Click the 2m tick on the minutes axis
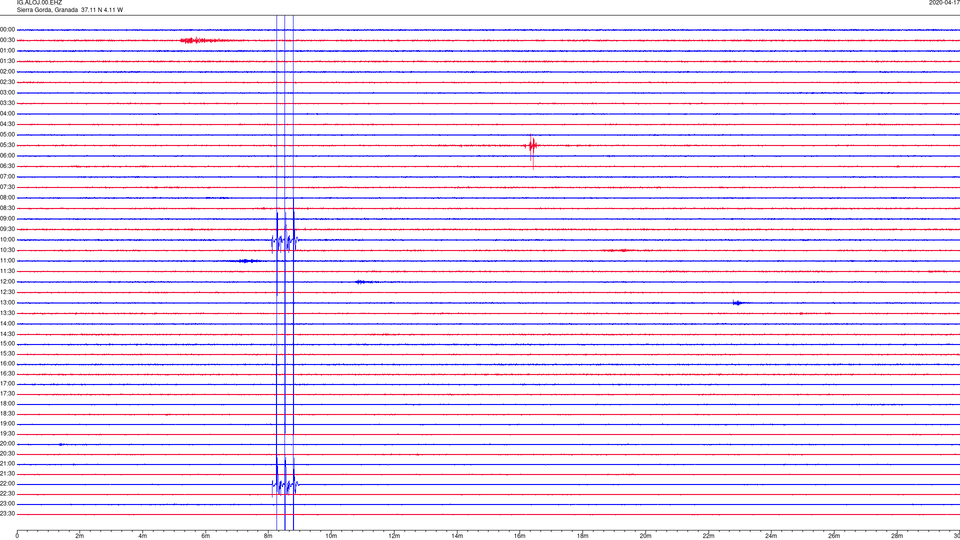This screenshot has height=540, width=960. (x=80, y=536)
